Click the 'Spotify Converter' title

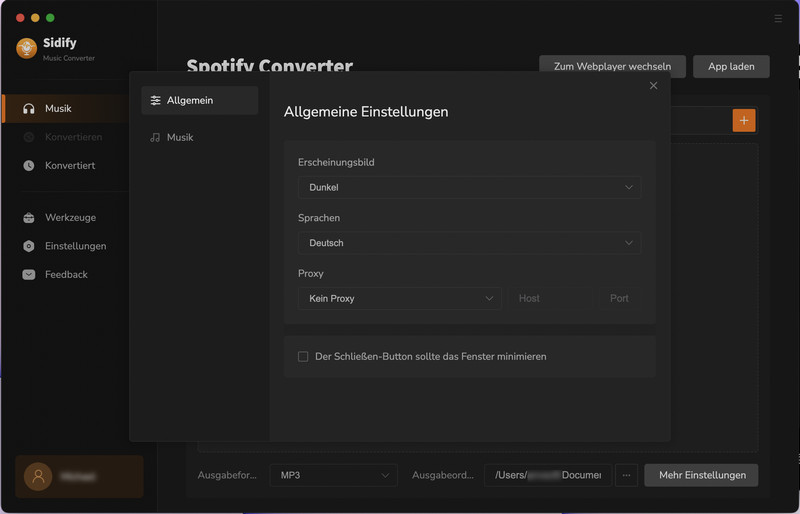269,65
